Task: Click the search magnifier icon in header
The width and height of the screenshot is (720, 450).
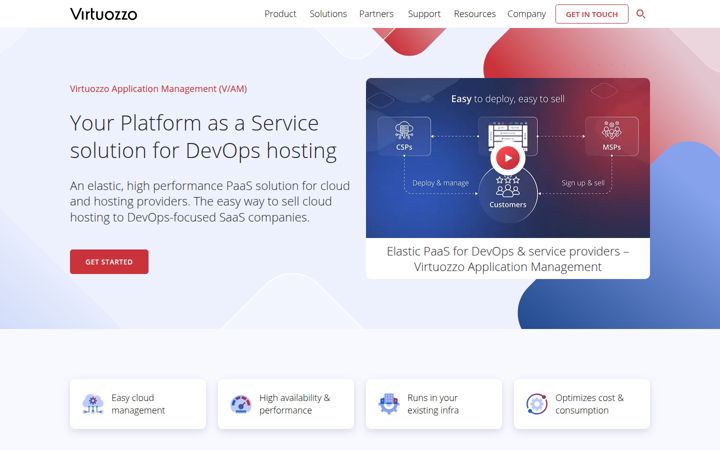Action: point(641,14)
